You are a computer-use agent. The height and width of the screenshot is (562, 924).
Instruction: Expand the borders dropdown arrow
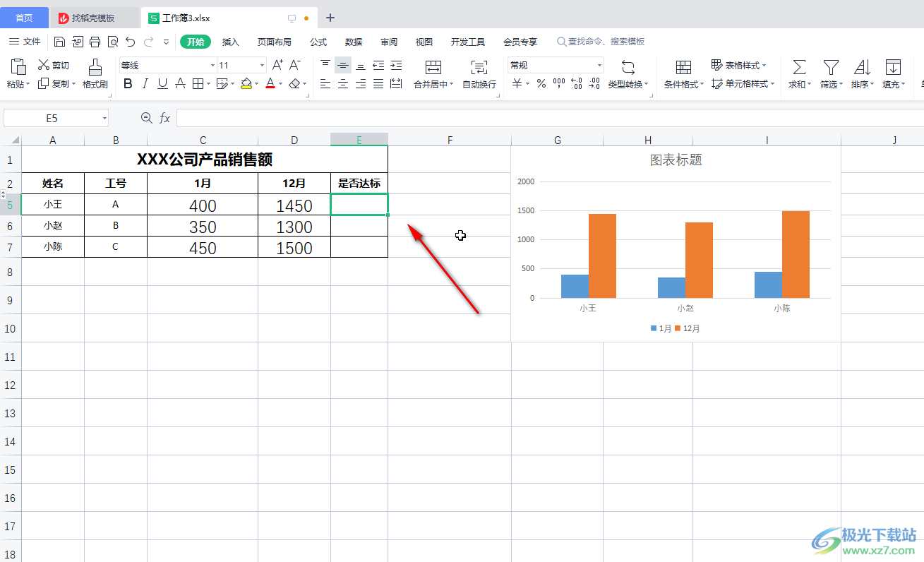click(x=208, y=84)
